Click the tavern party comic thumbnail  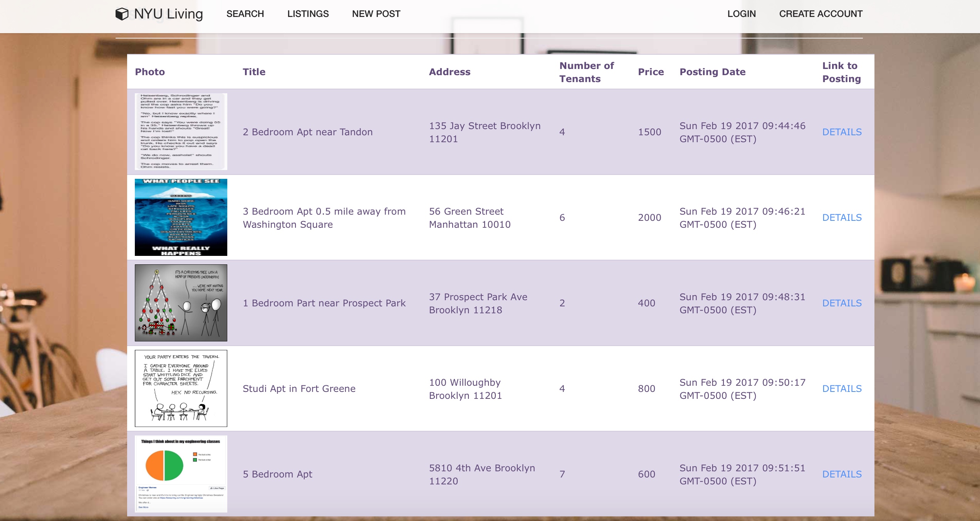coord(181,388)
